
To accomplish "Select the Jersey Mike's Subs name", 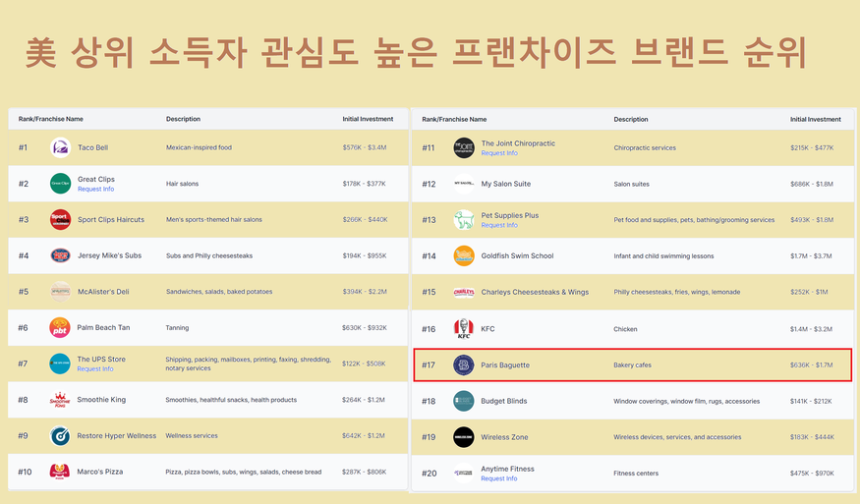I will 110,255.
